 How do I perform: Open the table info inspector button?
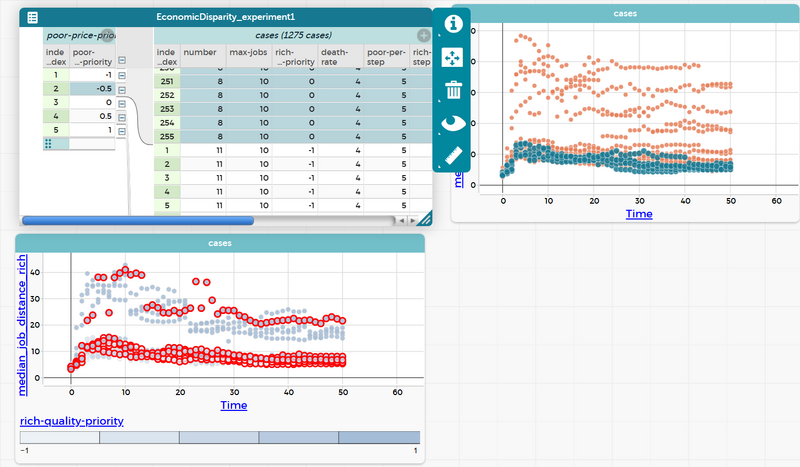coord(453,23)
